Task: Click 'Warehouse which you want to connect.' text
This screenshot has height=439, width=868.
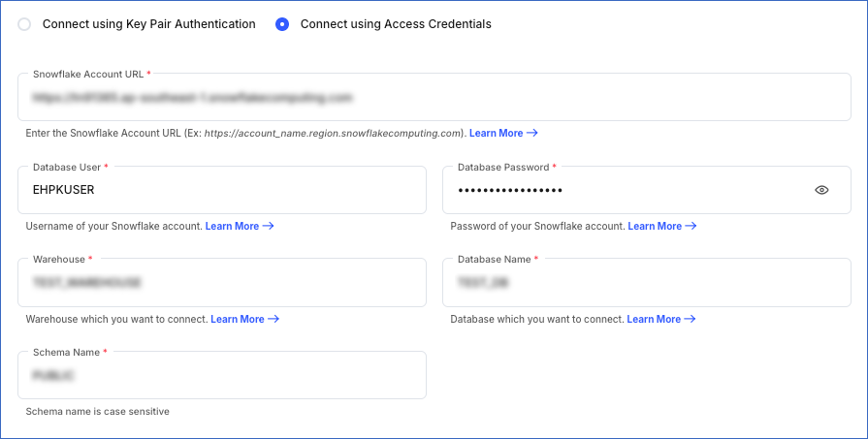Action: (116, 319)
